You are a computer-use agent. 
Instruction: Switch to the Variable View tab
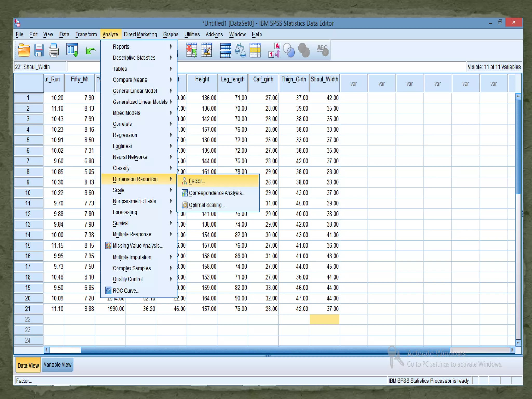57,365
